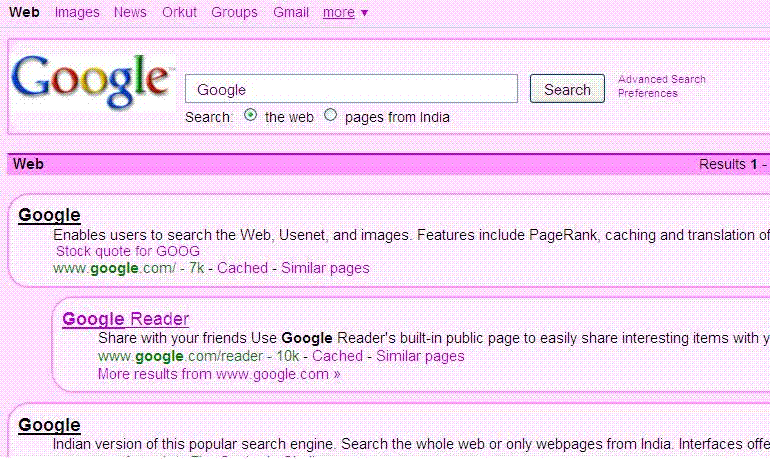Click the Google logo image

tap(93, 82)
